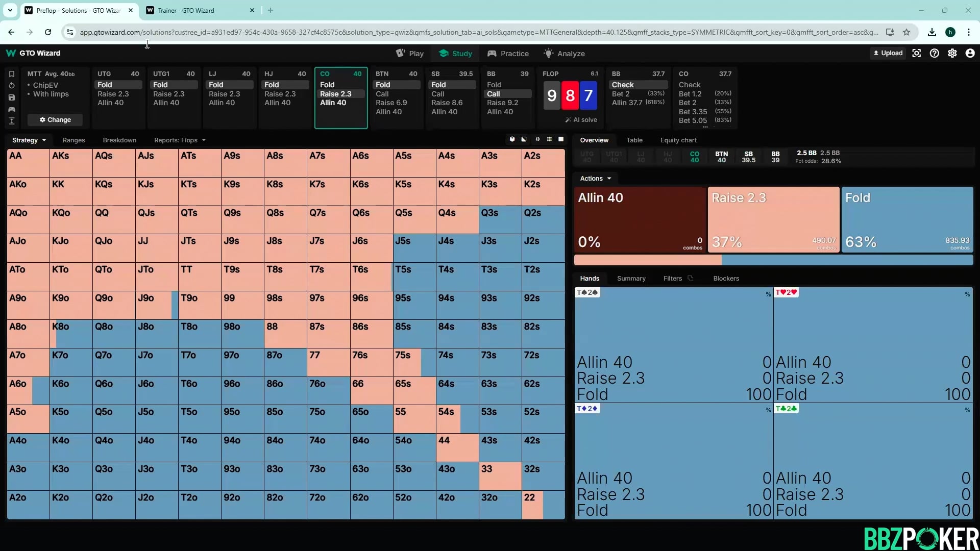Expand the Actions dropdown
This screenshot has height=551, width=980.
pyautogui.click(x=595, y=178)
